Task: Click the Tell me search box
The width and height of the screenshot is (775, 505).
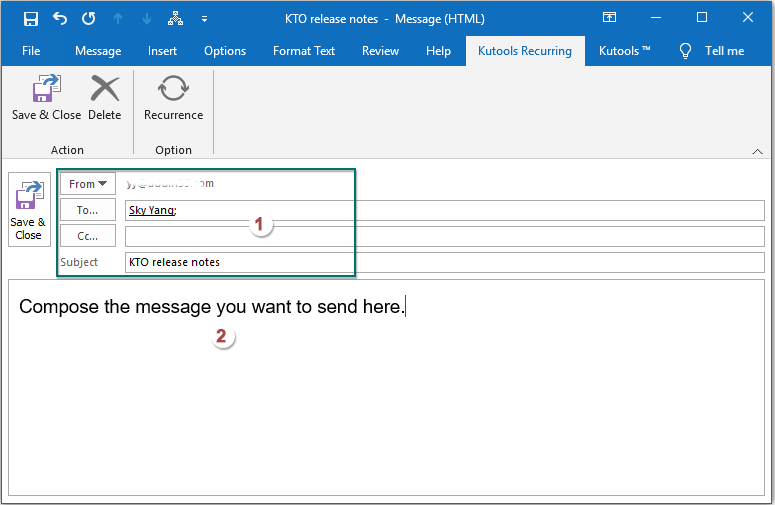Action: point(724,51)
